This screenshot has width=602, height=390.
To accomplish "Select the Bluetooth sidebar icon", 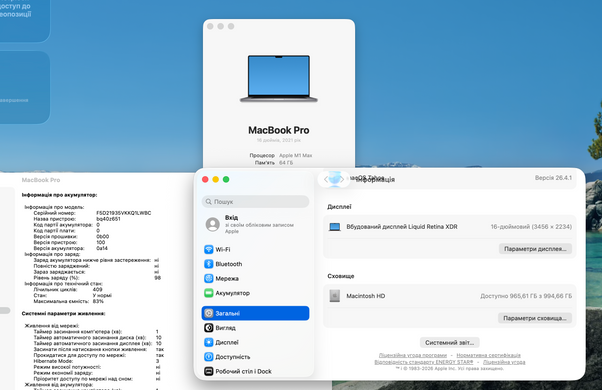I will pyautogui.click(x=208, y=264).
